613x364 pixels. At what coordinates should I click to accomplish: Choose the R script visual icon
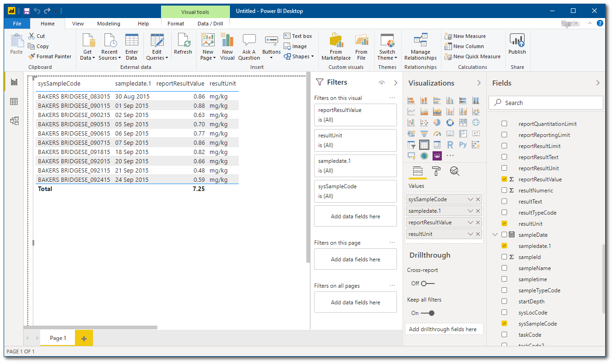click(450, 144)
